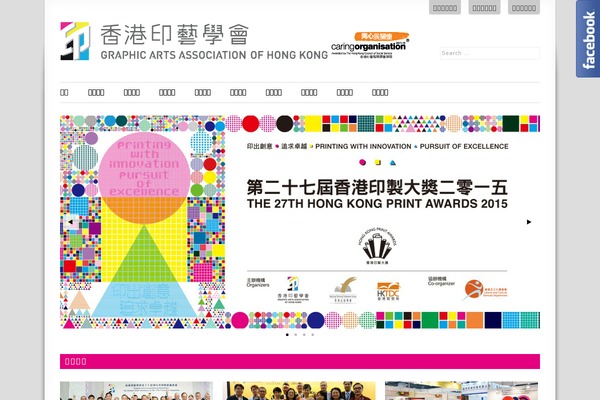Viewport: 600px width, 400px height.
Task: Open the exhibition booth photo thumbnail
Action: pos(461,390)
